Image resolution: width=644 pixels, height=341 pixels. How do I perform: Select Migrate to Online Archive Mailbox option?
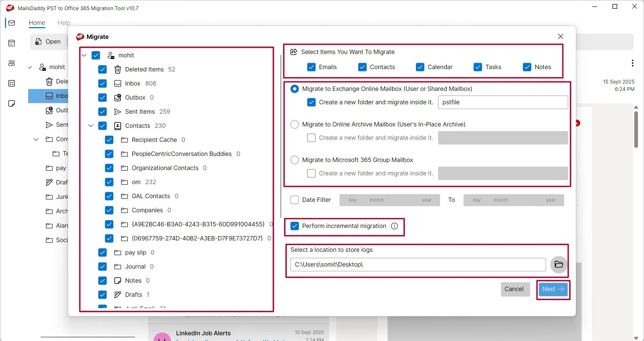coord(294,124)
